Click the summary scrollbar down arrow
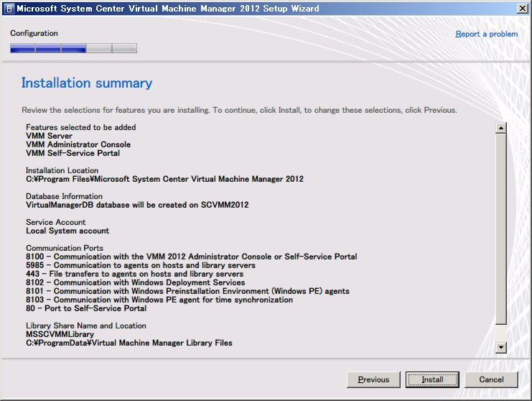The image size is (532, 401). 501,347
